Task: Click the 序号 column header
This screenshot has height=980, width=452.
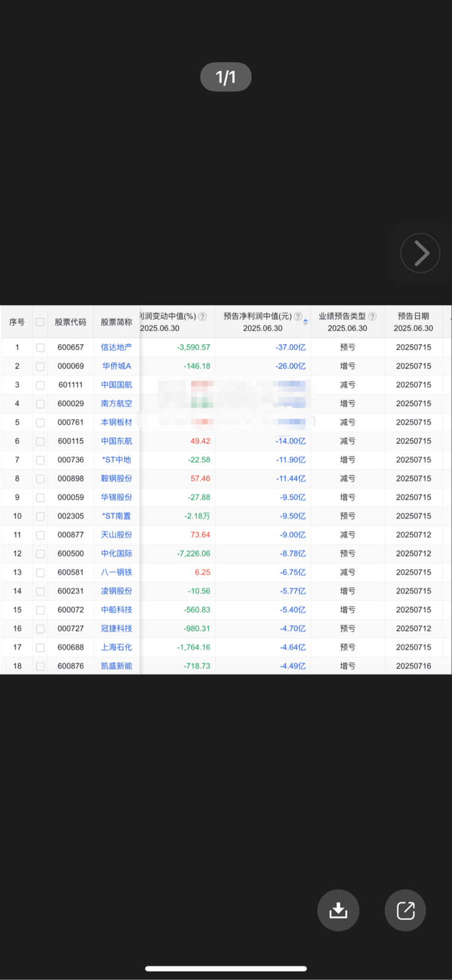Action: [x=16, y=322]
